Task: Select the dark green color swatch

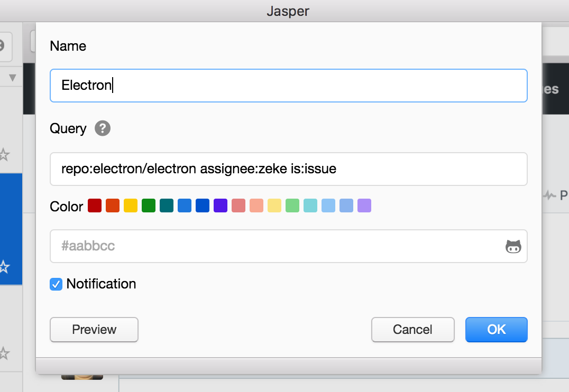Action: [x=149, y=206]
